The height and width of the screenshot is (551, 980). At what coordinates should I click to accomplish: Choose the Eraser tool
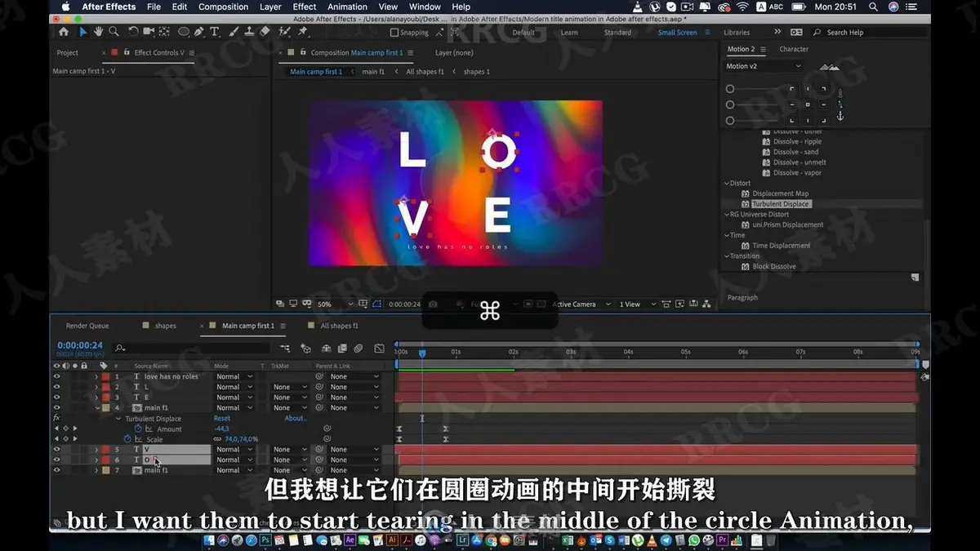(265, 32)
